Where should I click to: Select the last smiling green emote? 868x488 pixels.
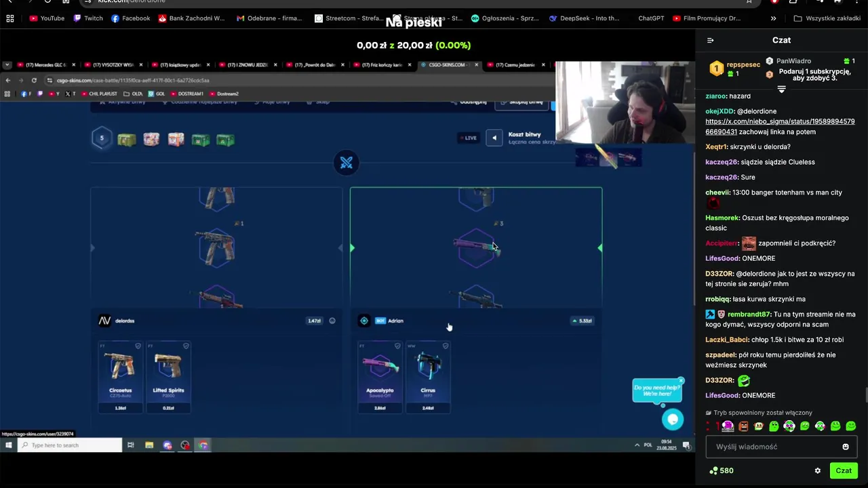[851, 426]
